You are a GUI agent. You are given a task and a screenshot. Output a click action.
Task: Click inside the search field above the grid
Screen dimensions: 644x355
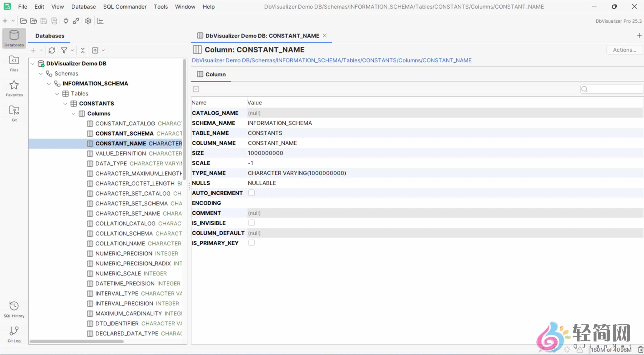click(612, 89)
